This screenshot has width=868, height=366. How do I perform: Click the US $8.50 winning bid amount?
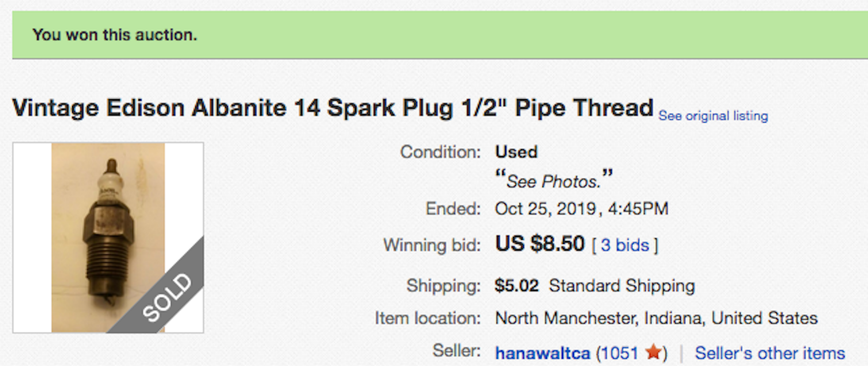pyautogui.click(x=539, y=244)
